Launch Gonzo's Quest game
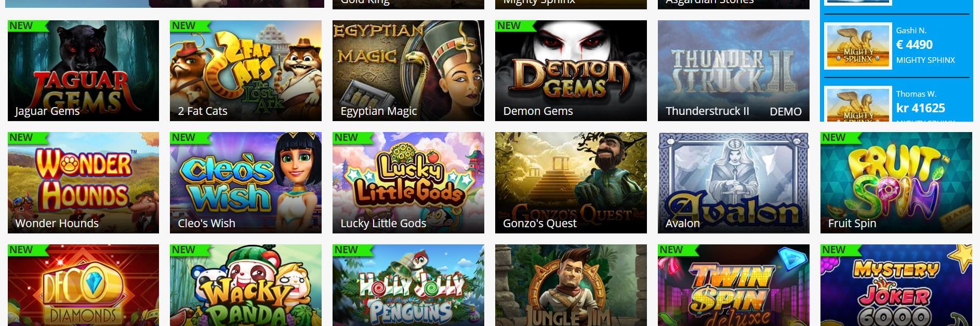 pos(571,182)
